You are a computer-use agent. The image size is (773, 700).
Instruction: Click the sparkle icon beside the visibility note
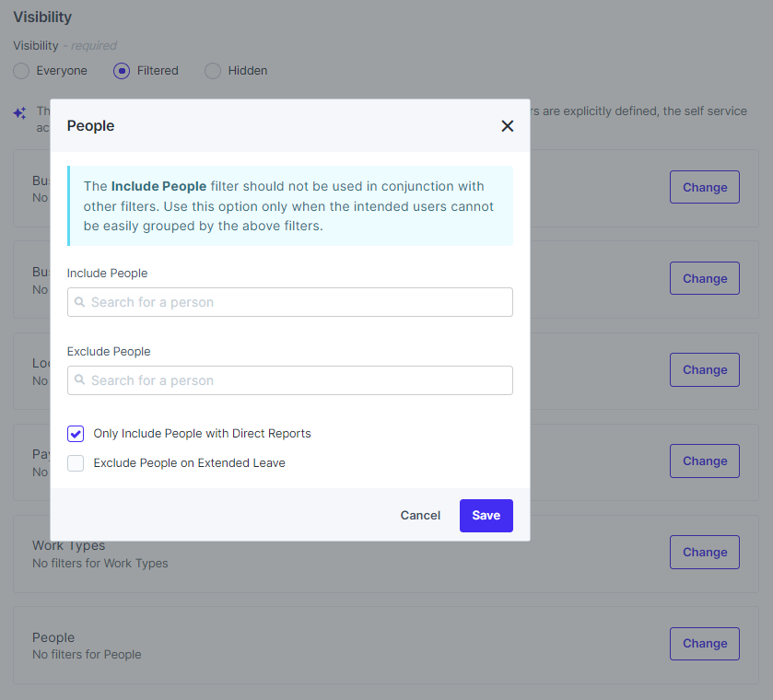click(x=19, y=113)
